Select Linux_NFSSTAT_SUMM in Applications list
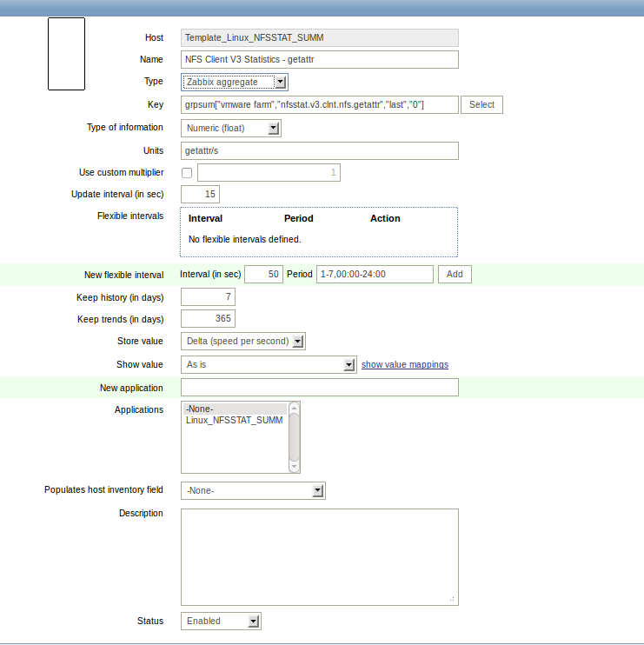The image size is (644, 645). 235,420
